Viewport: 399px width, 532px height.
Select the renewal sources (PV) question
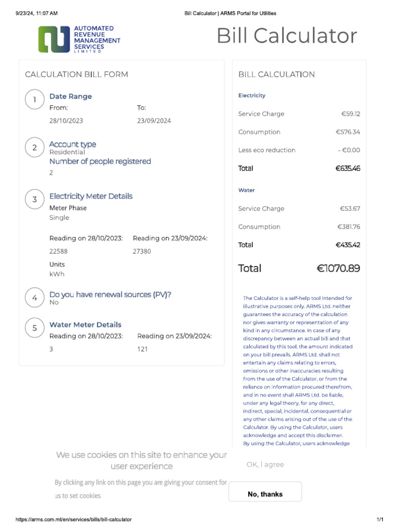click(110, 295)
